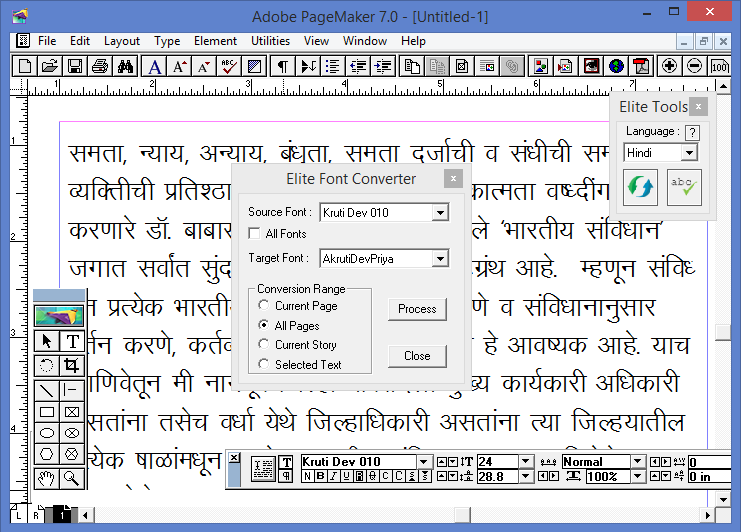The height and width of the screenshot is (532, 741).
Task: Select the Pointer tool in toolbox
Action: click(47, 341)
